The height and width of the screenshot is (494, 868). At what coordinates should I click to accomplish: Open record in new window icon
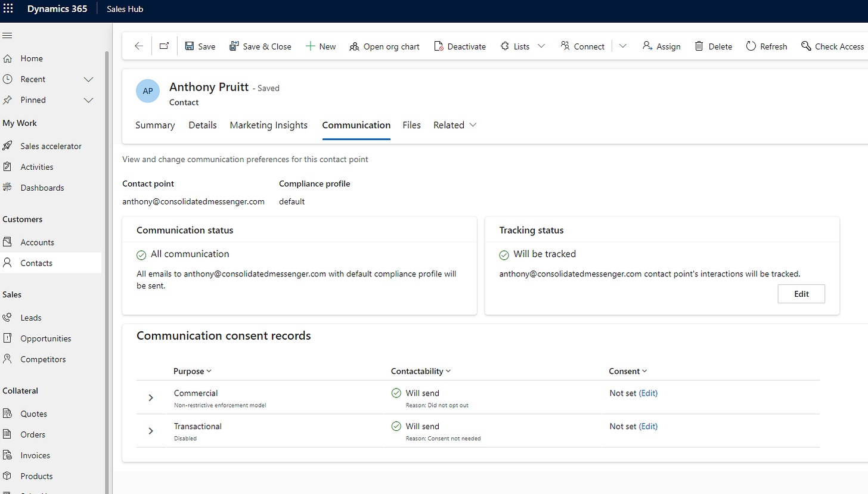tap(165, 46)
